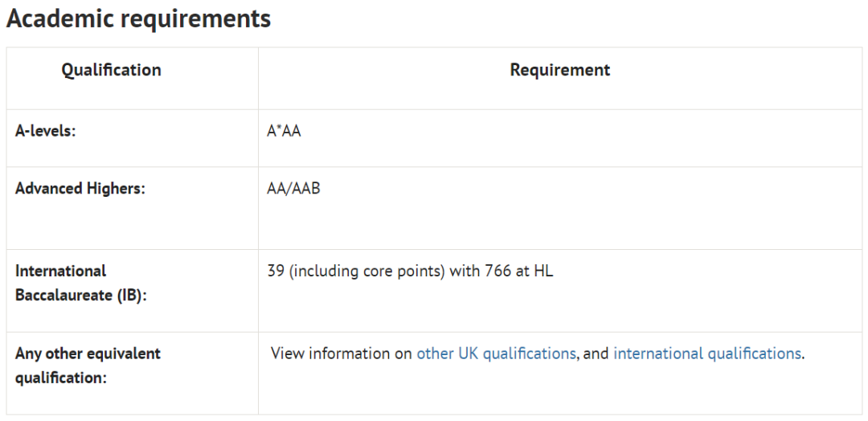Select the Any other equivalent qualification label
This screenshot has height=421, width=868.
coord(88,366)
